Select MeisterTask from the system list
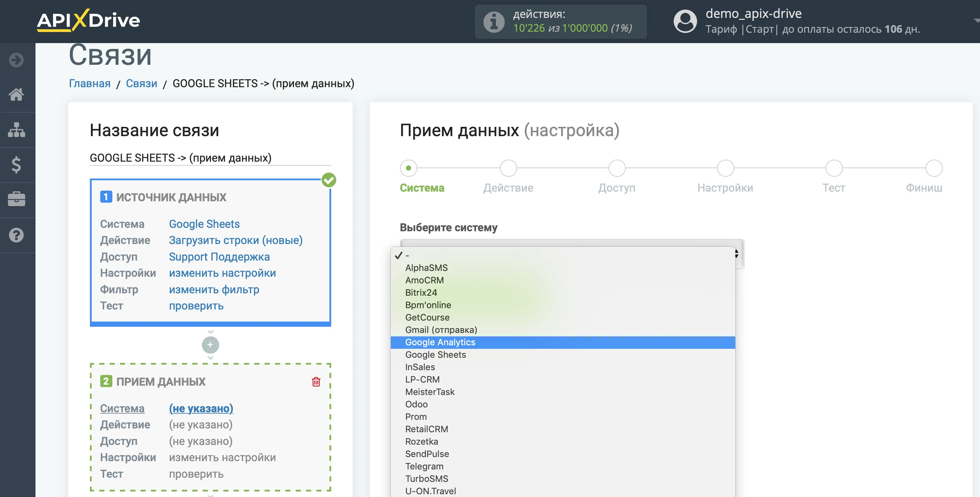The image size is (980, 497). [x=563, y=392]
